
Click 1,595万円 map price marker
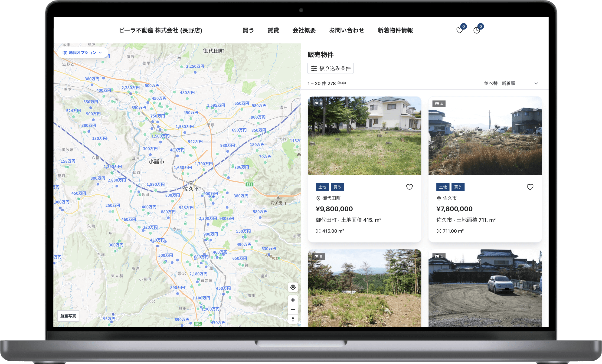(216, 105)
